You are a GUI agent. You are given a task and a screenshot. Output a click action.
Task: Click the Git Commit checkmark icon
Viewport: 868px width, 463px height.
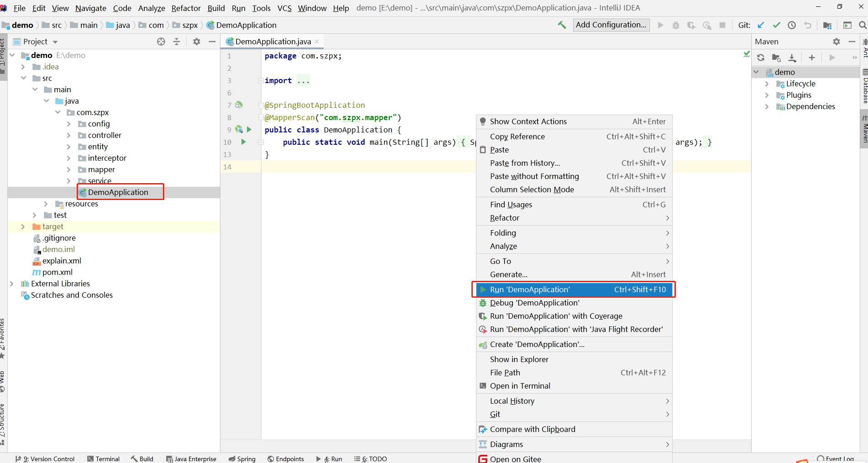[x=776, y=25]
